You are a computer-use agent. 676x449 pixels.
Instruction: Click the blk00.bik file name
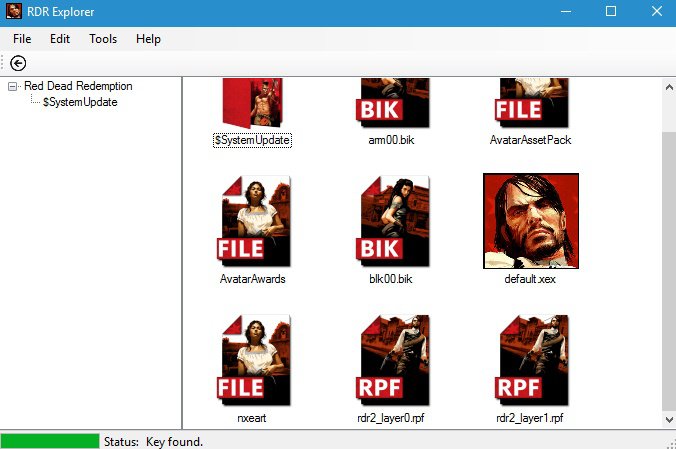pyautogui.click(x=391, y=279)
